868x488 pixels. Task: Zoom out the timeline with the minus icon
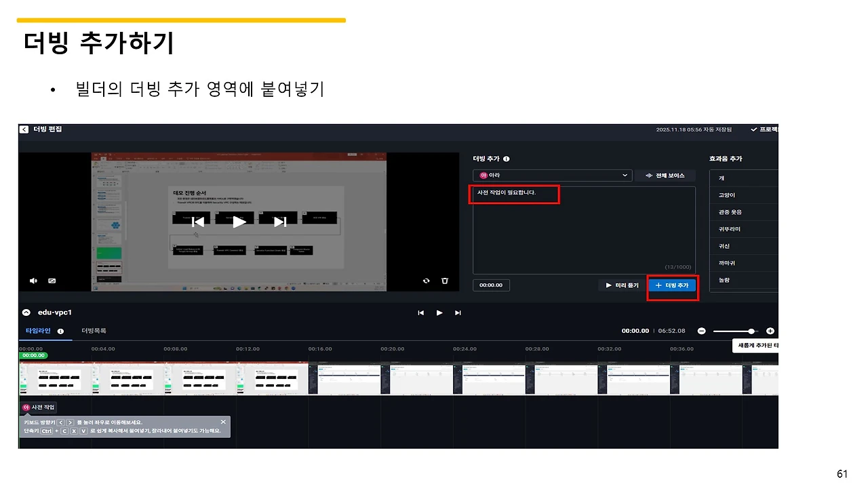tap(702, 331)
